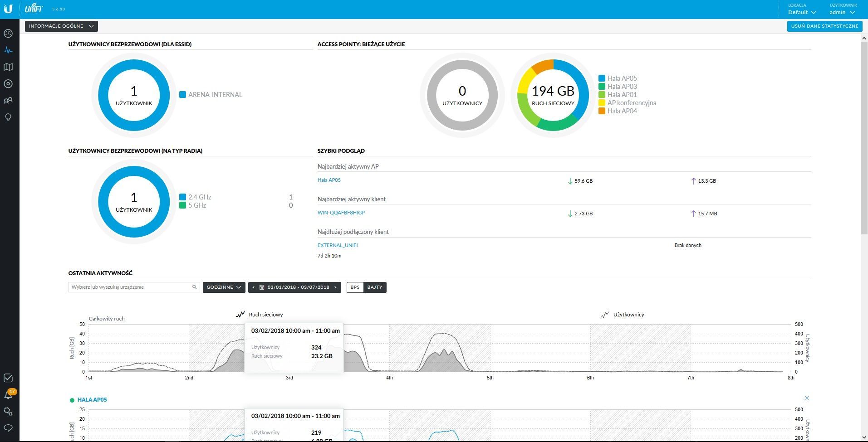This screenshot has height=442, width=868.
Task: Click the Usuń Dane Statystyczne button
Action: (824, 26)
